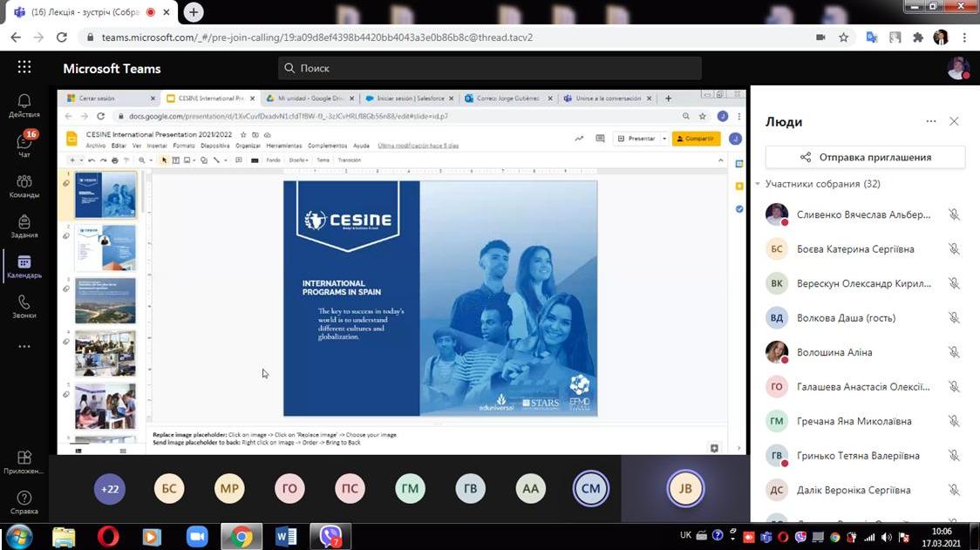The image size is (980, 550).
Task: Select the JB participant avatar
Action: (685, 489)
